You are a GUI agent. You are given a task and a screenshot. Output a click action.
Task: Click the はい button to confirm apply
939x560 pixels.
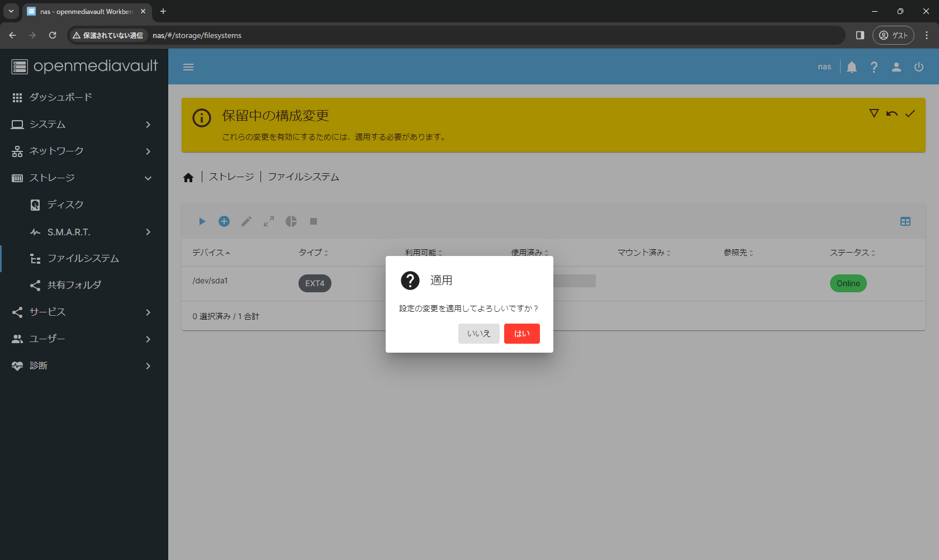(x=521, y=334)
